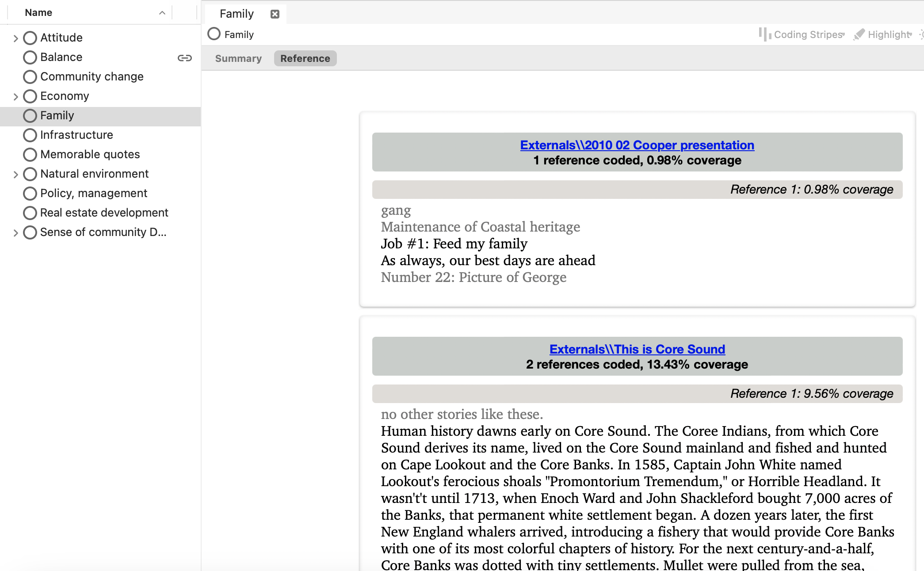Click the text 'Job #1: Feed my family'

pos(454,244)
